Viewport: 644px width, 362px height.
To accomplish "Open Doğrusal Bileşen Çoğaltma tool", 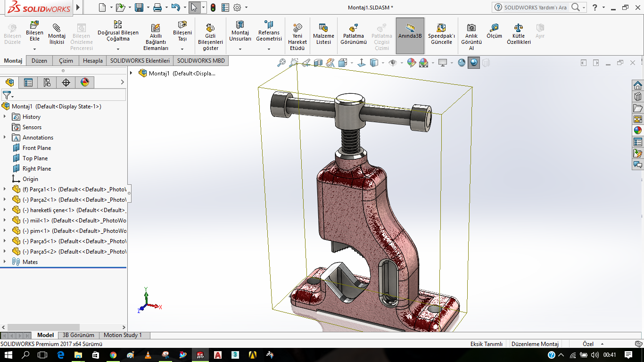I will (x=118, y=31).
